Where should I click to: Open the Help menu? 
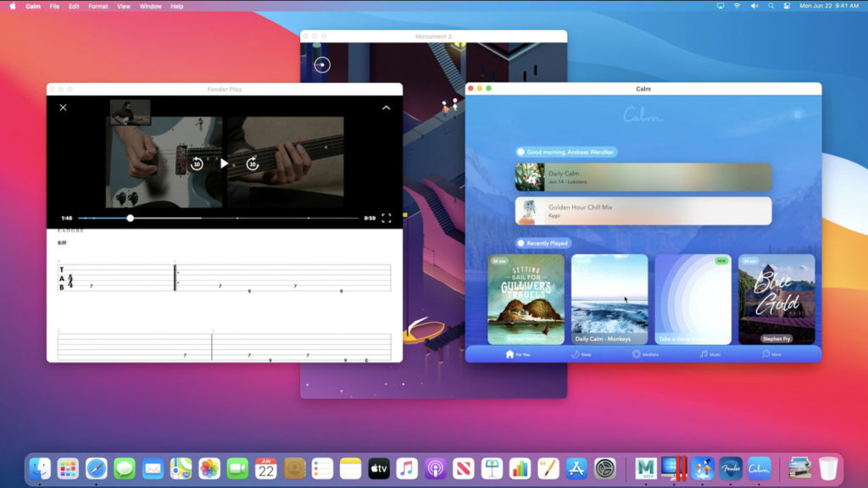coord(177,6)
